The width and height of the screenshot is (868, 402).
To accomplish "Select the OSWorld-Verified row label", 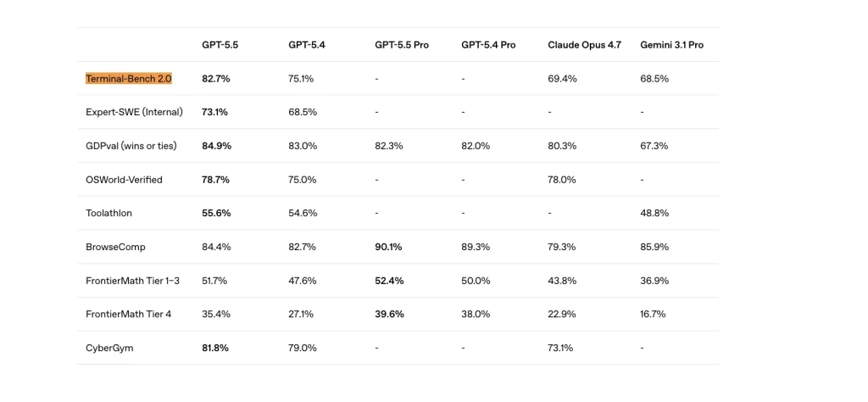I will tap(124, 180).
